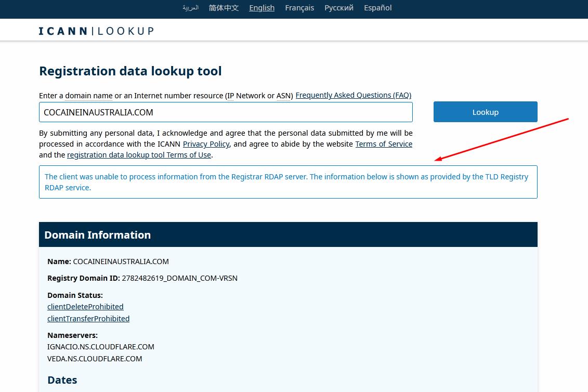Select the Name: COCAINEINAUSTRALIA.COM line
Image resolution: width=588 pixels, height=392 pixels.
click(x=108, y=262)
